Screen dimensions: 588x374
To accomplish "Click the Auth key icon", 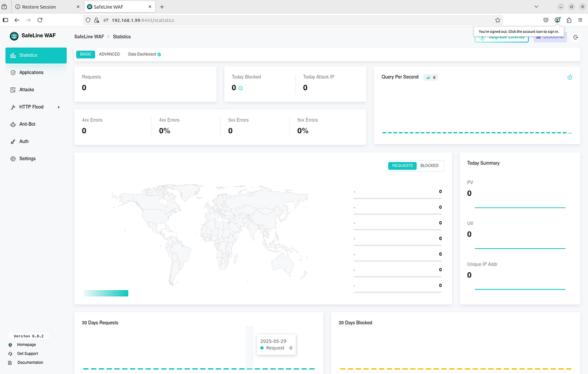I will pyautogui.click(x=13, y=142).
